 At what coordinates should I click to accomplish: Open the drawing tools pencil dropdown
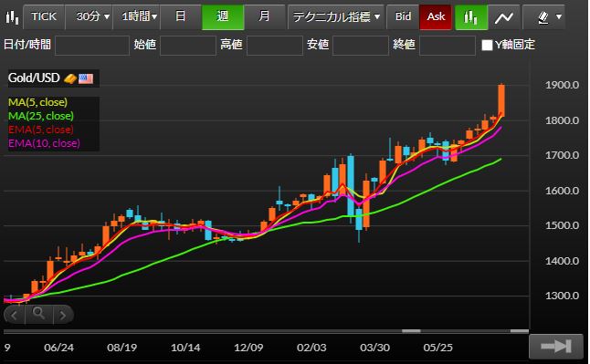543,17
